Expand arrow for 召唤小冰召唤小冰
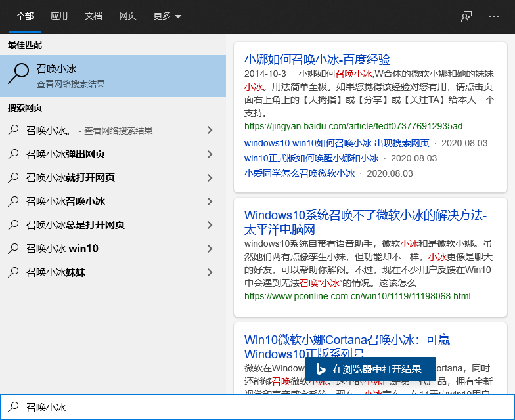Viewport: 515px width, 420px height. 210,201
